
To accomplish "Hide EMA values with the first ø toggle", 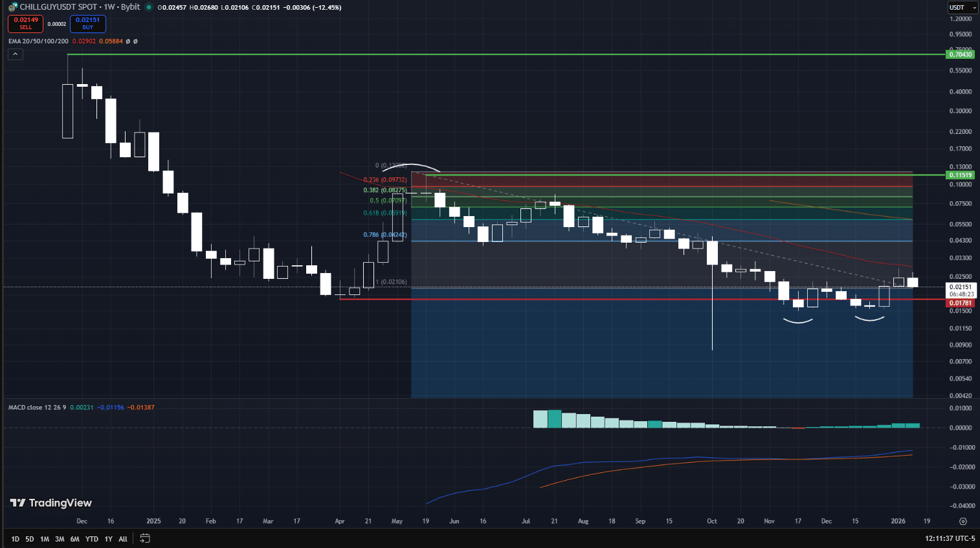I will [128, 41].
